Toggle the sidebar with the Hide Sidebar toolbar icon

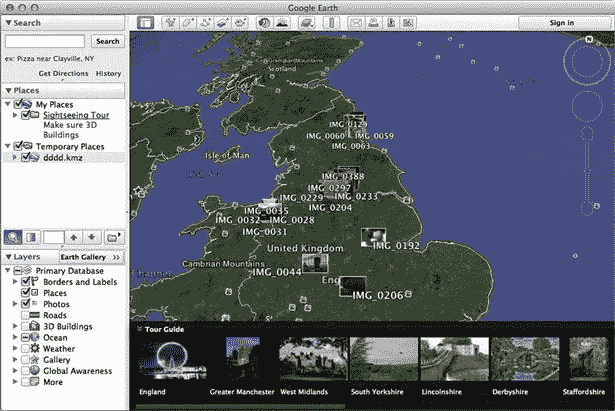(145, 23)
